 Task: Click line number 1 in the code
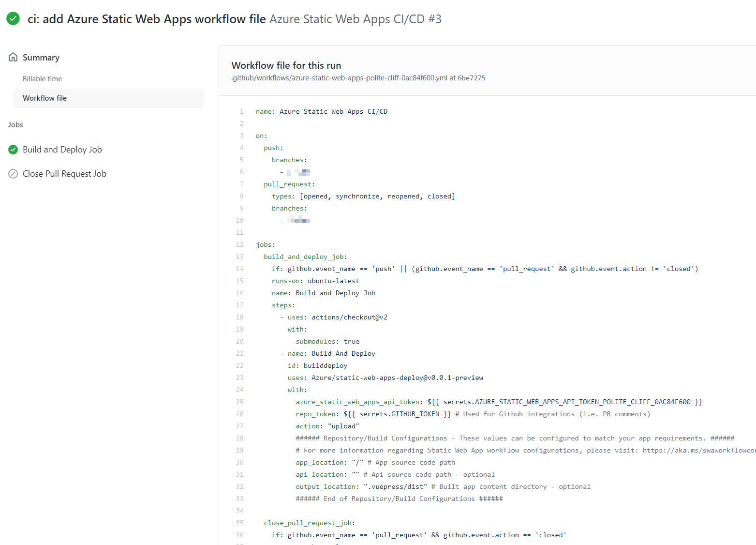[241, 111]
